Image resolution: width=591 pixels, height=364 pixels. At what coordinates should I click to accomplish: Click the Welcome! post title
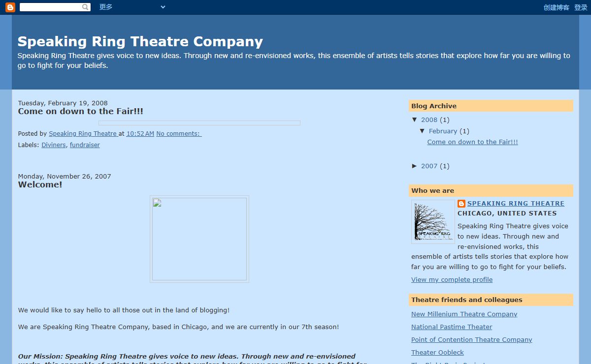tap(40, 185)
